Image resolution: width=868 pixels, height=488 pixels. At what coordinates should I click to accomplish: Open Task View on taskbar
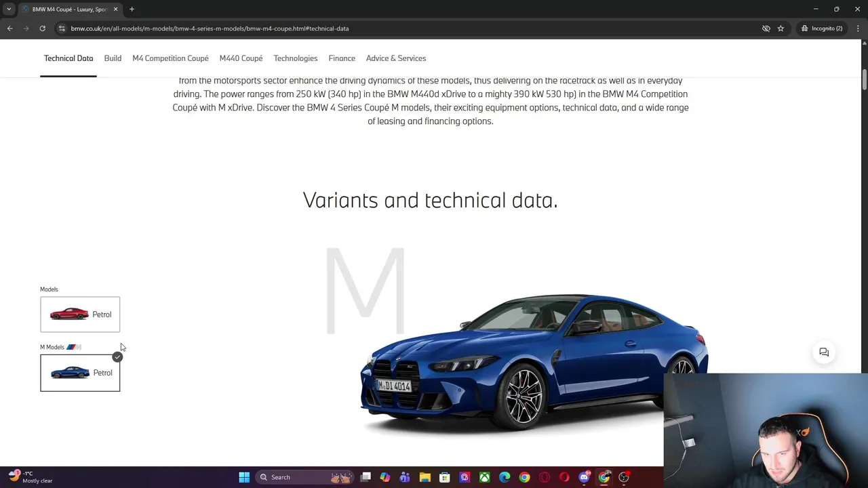(366, 477)
